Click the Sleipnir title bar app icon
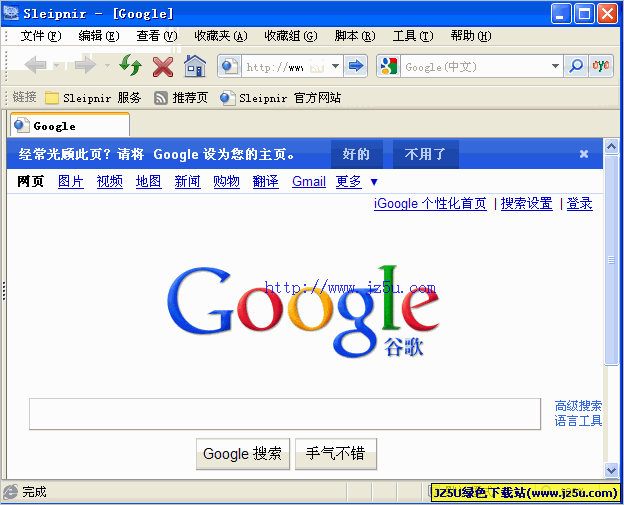 click(x=10, y=13)
